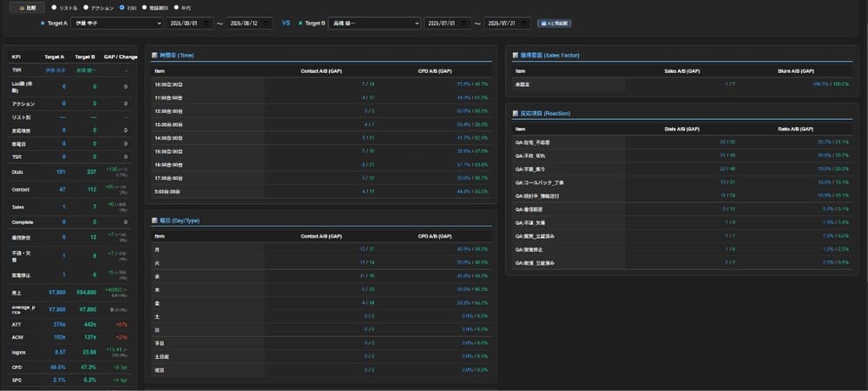This screenshot has width=868, height=391.
Task: Click the 金 weekday row
Action: tap(321, 303)
